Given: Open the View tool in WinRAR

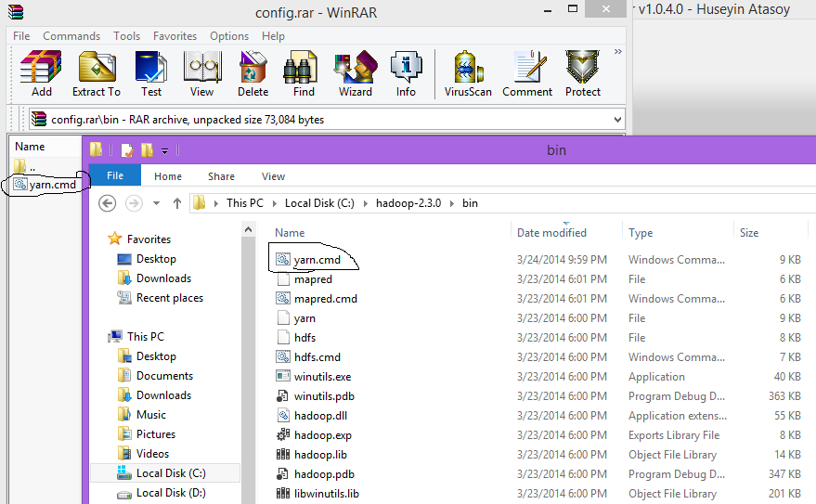Looking at the screenshot, I should [x=202, y=74].
